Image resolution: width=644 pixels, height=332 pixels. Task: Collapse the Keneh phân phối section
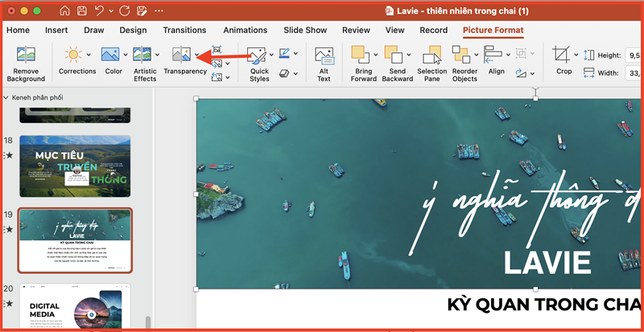[7, 97]
